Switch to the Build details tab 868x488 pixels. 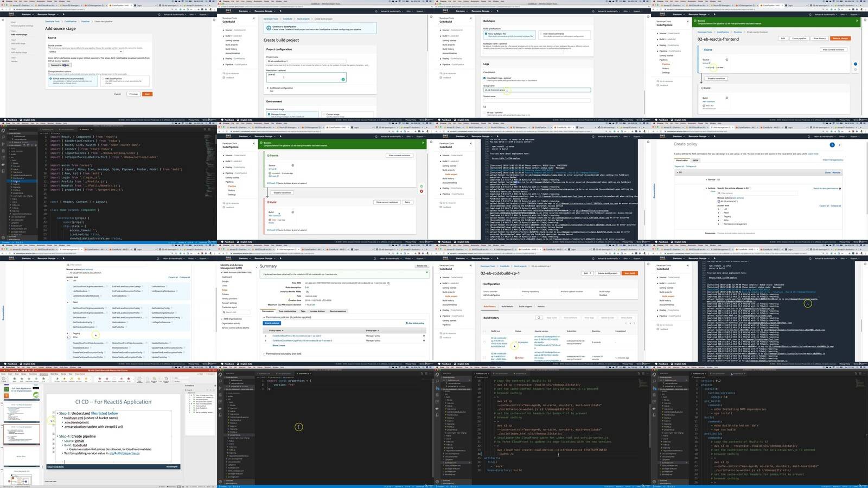click(x=507, y=306)
